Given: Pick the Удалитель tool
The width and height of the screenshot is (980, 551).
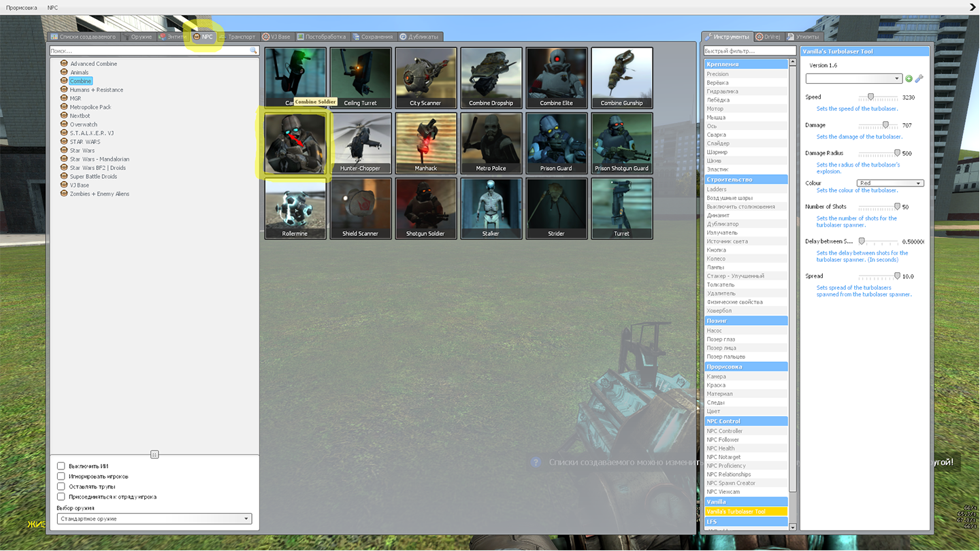Looking at the screenshot, I should [746, 293].
